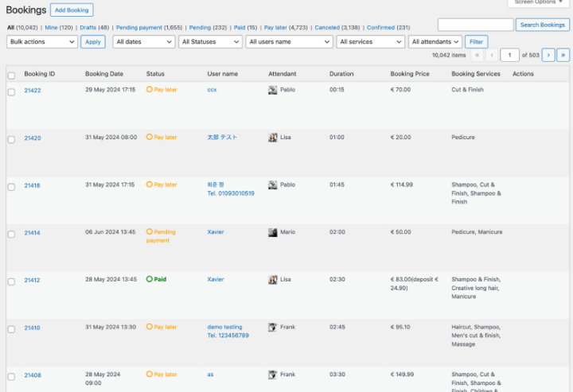Select checkbox for booking 21418
Screen dimensions: 573x392
[11, 187]
